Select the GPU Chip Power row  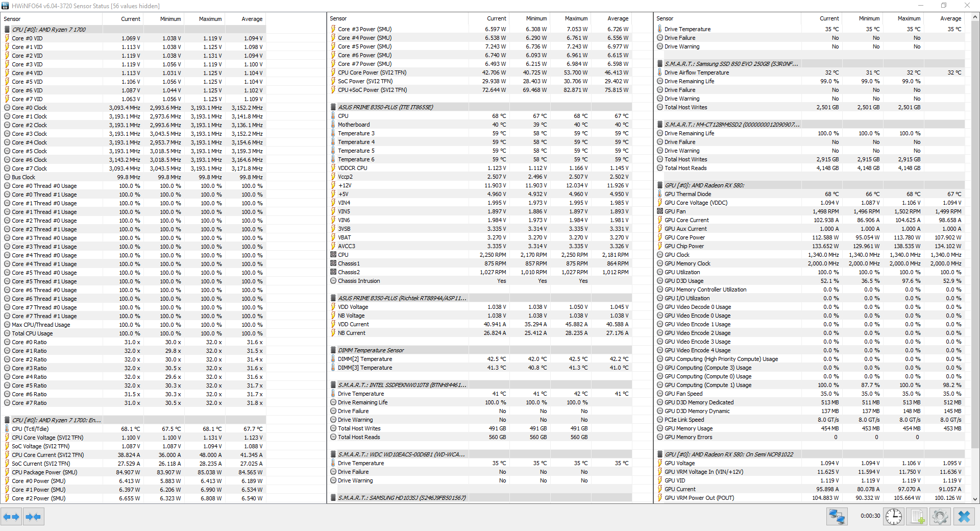[810, 246]
